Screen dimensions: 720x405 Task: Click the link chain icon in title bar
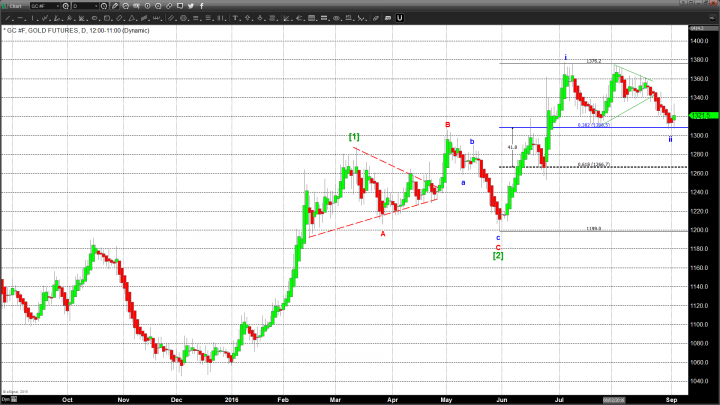click(x=169, y=6)
